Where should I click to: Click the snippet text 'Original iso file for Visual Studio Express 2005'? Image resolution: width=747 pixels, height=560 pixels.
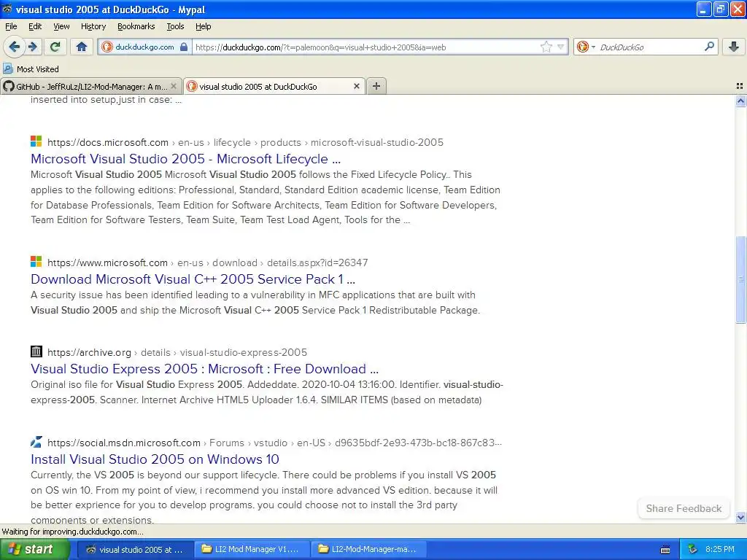pos(137,384)
